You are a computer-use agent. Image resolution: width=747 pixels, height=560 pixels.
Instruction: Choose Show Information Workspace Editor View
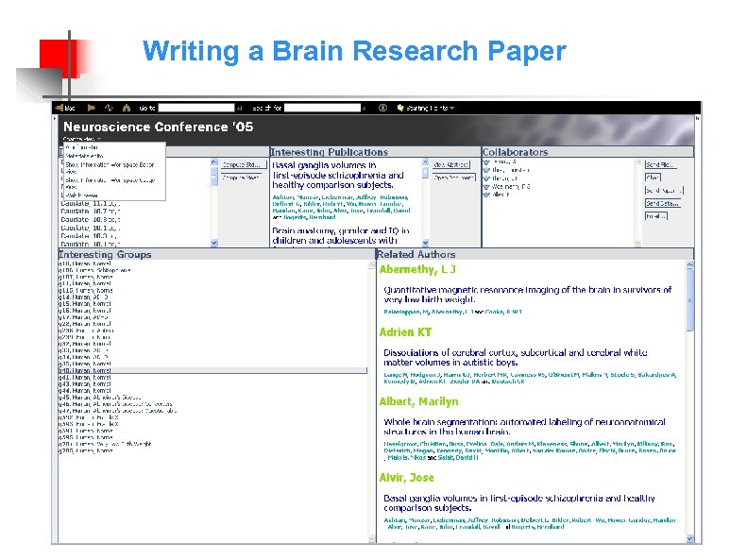click(110, 167)
